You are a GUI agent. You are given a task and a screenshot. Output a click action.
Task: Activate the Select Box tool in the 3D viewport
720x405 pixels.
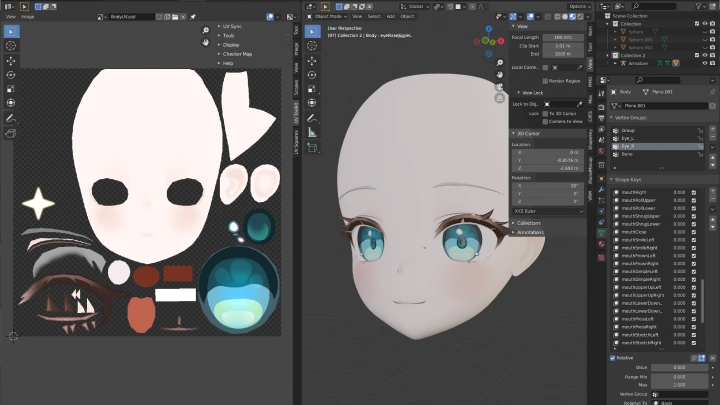[312, 31]
